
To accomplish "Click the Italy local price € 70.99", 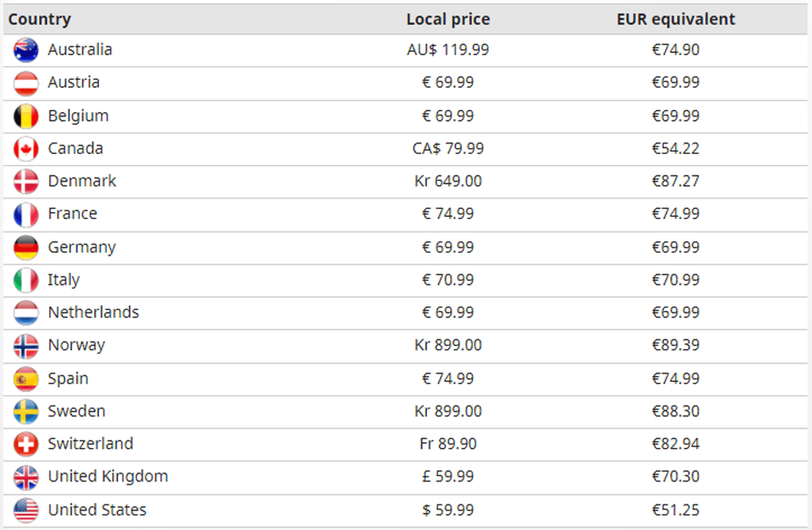I will click(448, 279).
